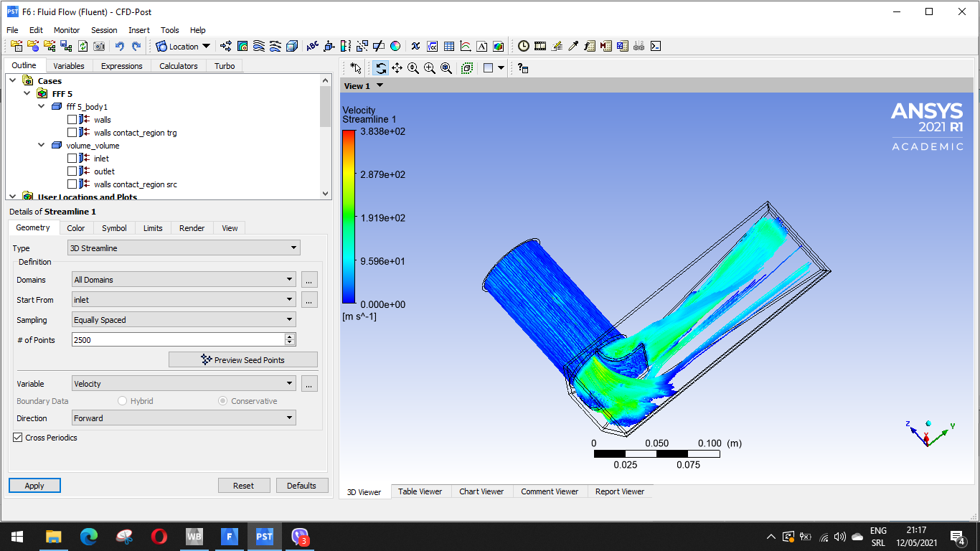Click the # of Points input field

pyautogui.click(x=179, y=340)
